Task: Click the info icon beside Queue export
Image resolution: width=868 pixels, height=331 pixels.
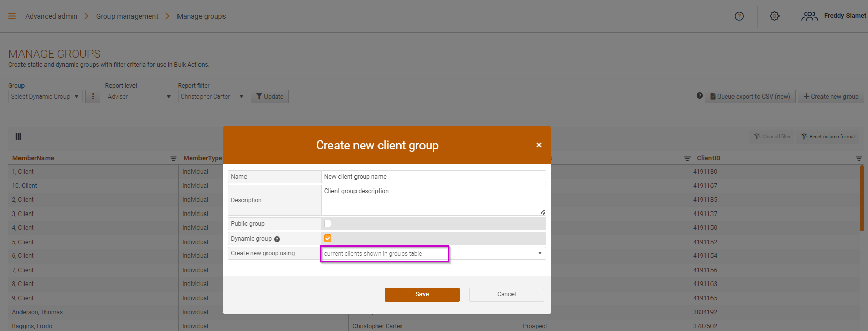Action: 700,96
